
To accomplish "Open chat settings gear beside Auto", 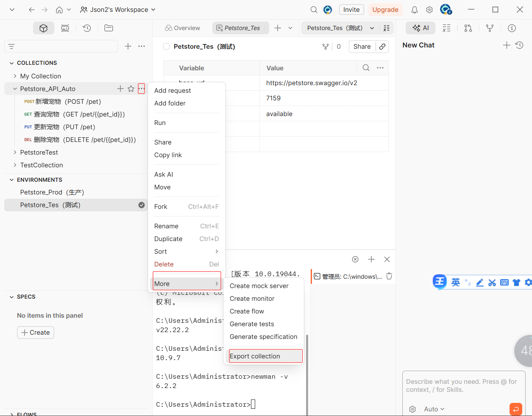I will (412, 409).
